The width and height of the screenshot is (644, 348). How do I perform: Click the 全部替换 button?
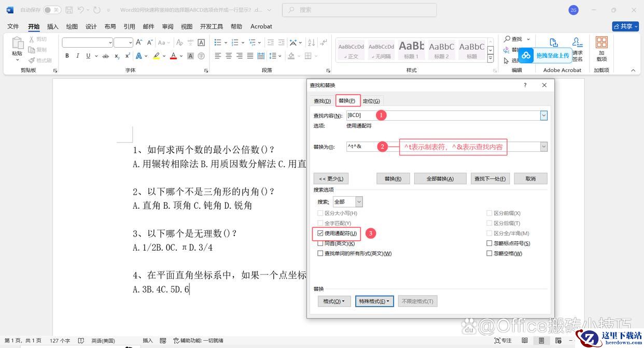440,179
